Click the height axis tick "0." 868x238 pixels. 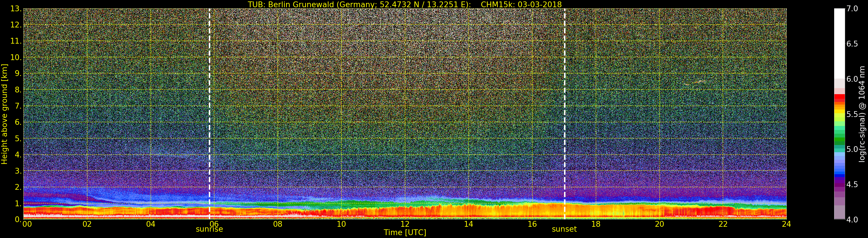[x=18, y=219]
